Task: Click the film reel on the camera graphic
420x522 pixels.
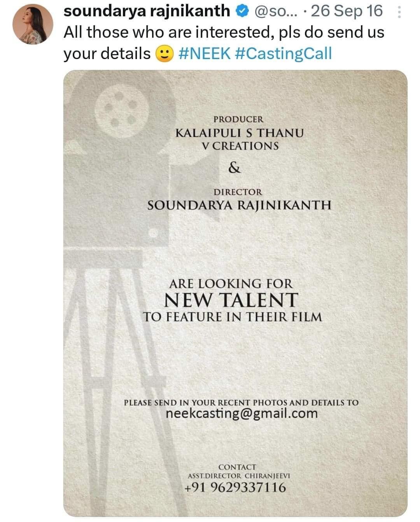Action: pos(121,110)
